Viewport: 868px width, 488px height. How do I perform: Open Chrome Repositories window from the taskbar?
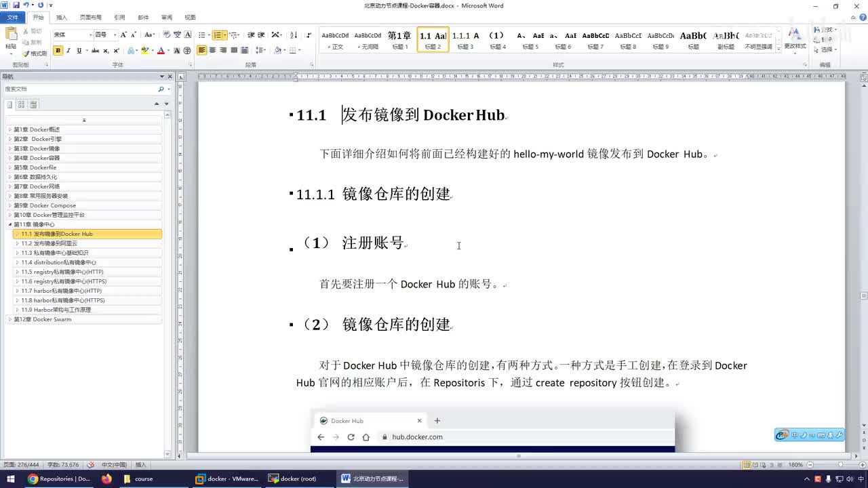tap(59, 479)
